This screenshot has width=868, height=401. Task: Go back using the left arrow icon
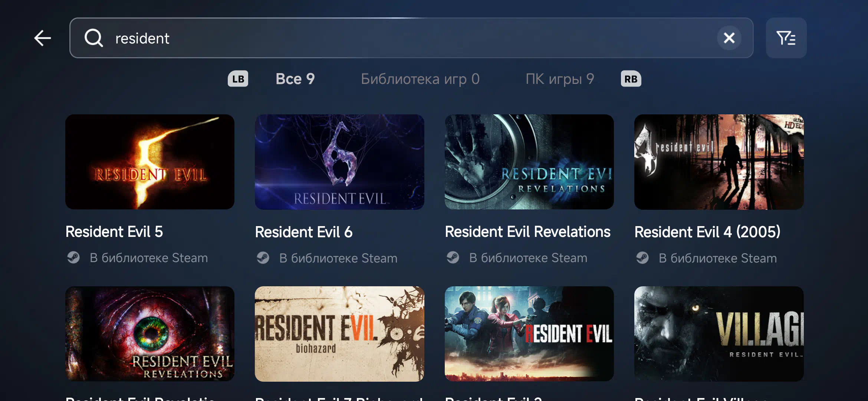coord(43,38)
